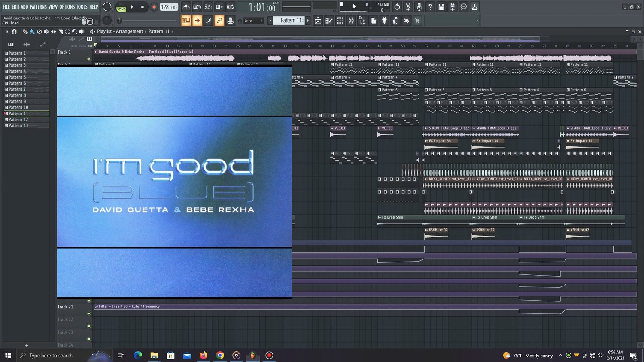Toggle the Track 1 mute LED
This screenshot has width=644, height=362.
pyautogui.click(x=89, y=59)
